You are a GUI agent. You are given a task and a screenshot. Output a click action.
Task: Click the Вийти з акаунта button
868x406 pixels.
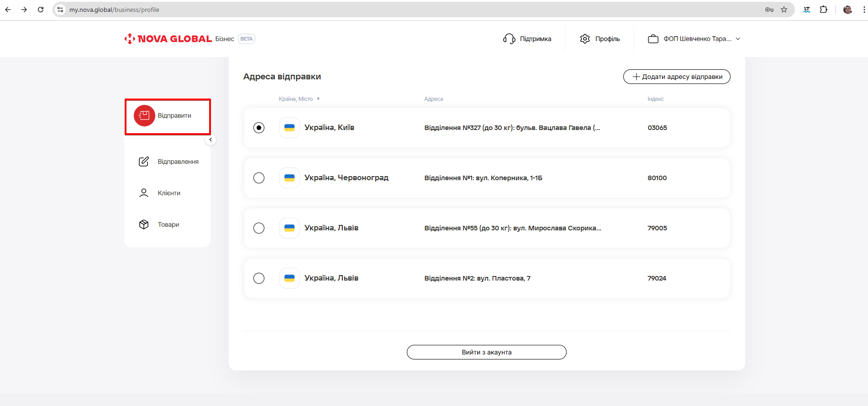tap(486, 352)
